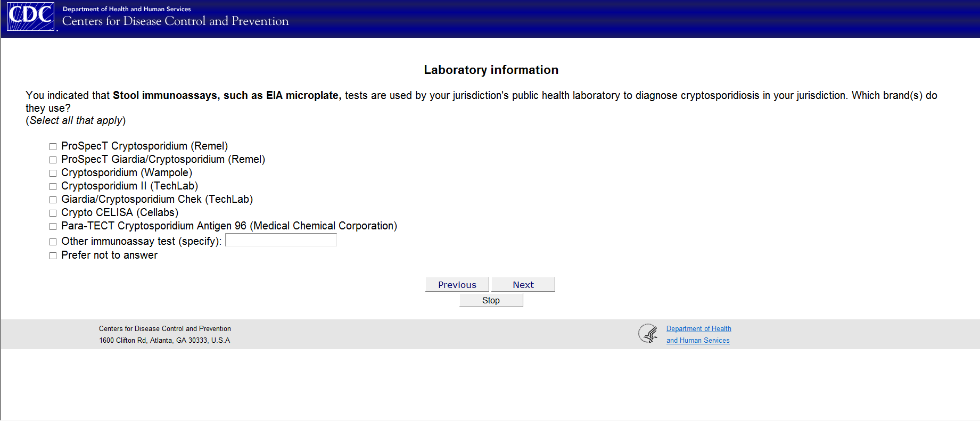This screenshot has width=980, height=421.
Task: Open the 'and Human Services' link
Action: (x=698, y=341)
